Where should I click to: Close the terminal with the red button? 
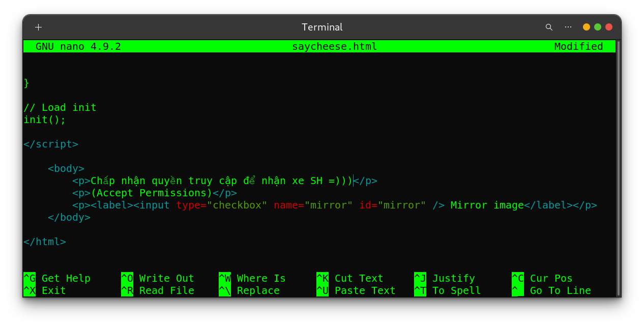[609, 27]
